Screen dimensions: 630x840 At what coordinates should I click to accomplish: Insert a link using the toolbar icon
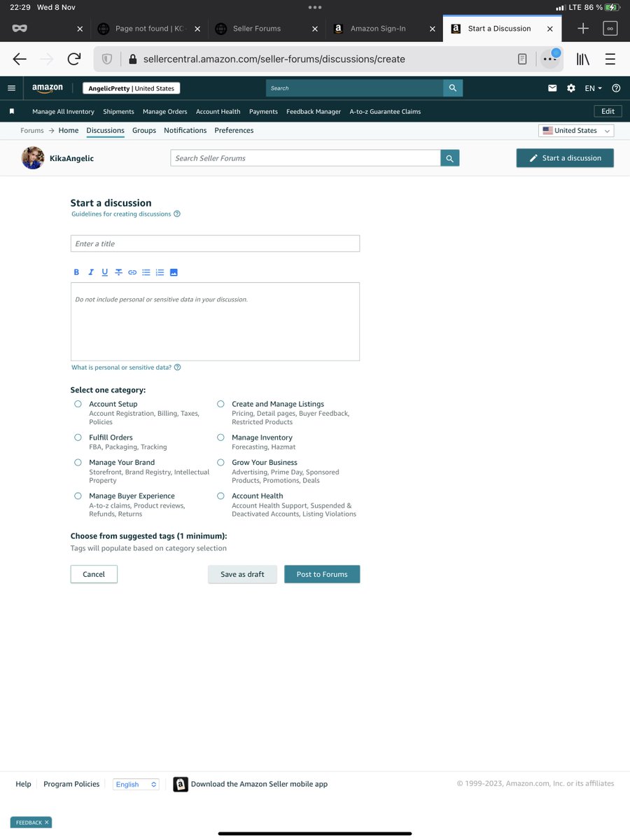pos(132,272)
